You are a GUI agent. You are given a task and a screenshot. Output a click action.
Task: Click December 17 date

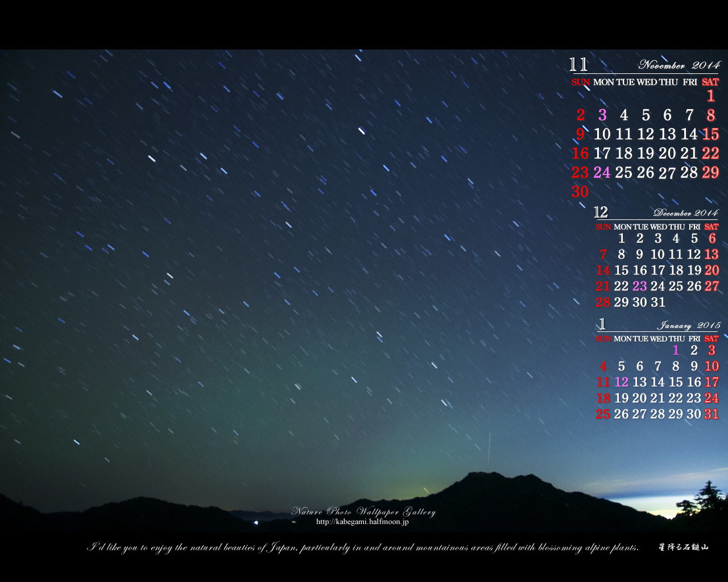click(658, 270)
